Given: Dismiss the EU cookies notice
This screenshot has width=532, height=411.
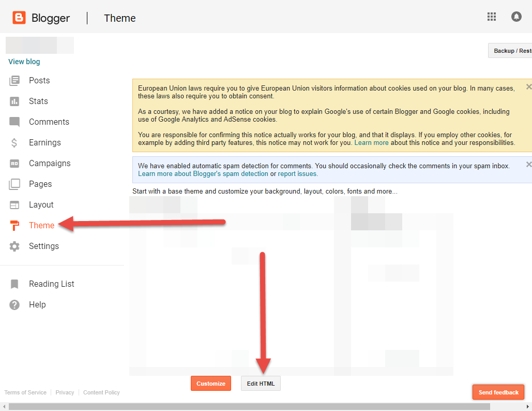Looking at the screenshot, I should tap(528, 87).
